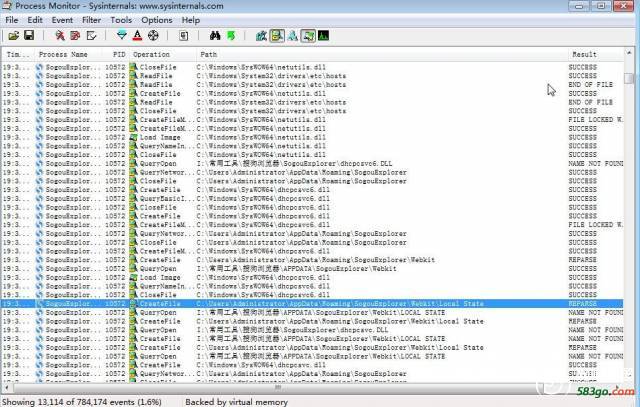
Task: Click the Clear display icon
Action: click(x=91, y=36)
